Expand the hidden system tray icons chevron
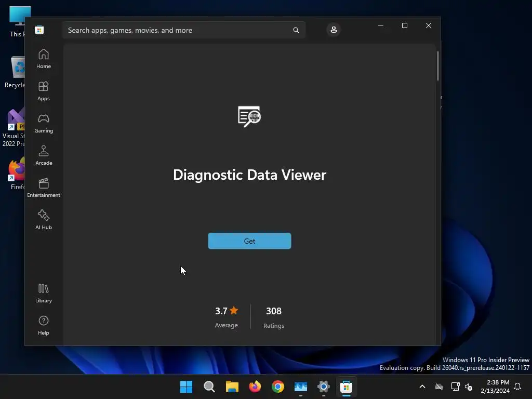The width and height of the screenshot is (532, 399). (422, 387)
